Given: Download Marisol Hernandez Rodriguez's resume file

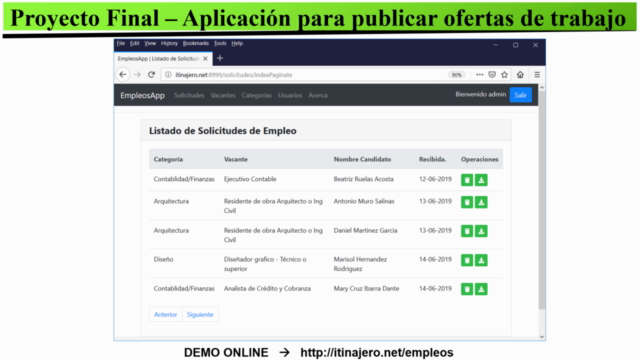Looking at the screenshot, I should (x=481, y=260).
